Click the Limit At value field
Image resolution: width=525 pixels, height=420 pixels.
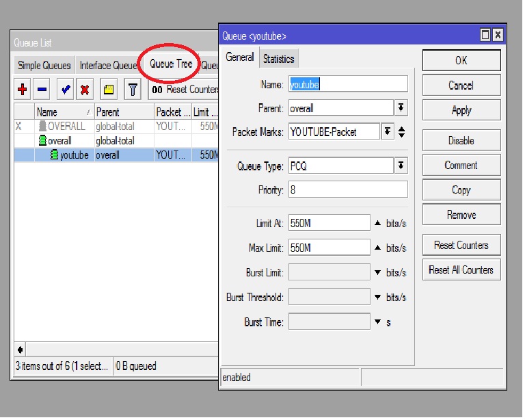(x=329, y=223)
